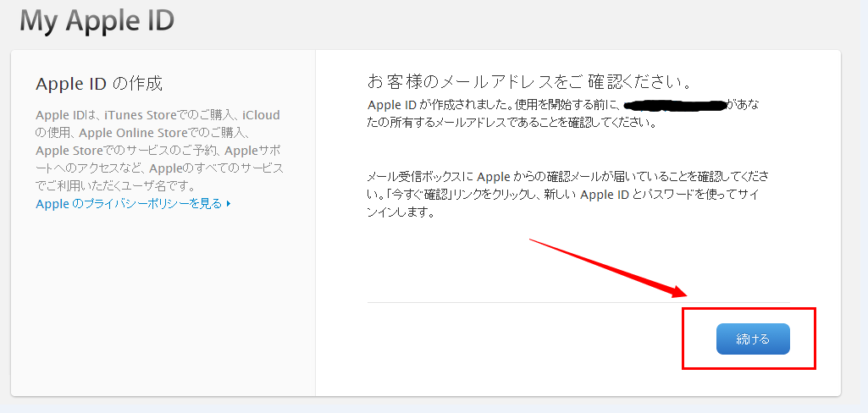This screenshot has width=868, height=413.
Task: Click the My Apple ID page title
Action: (x=97, y=20)
